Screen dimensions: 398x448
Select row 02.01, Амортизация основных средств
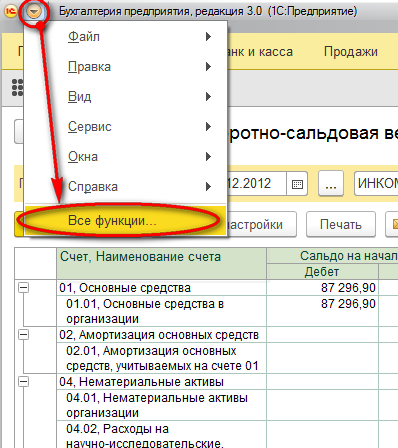coord(162,358)
